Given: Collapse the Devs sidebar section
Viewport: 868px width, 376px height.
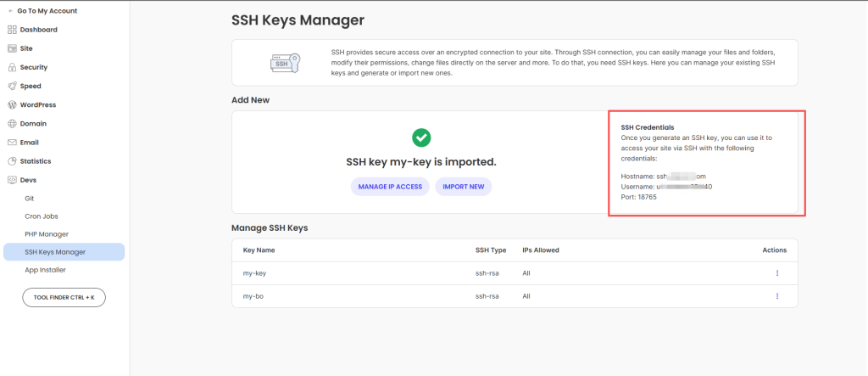Looking at the screenshot, I should click(x=29, y=180).
